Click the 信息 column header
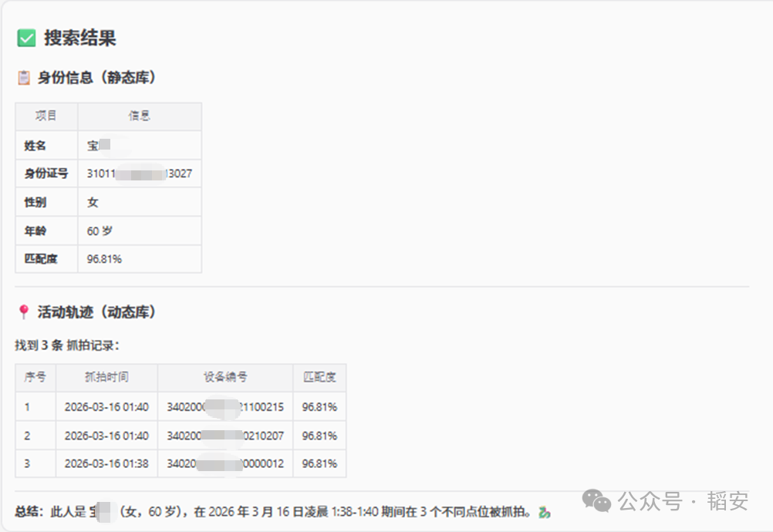Screen dimensions: 773x532 (x=139, y=116)
